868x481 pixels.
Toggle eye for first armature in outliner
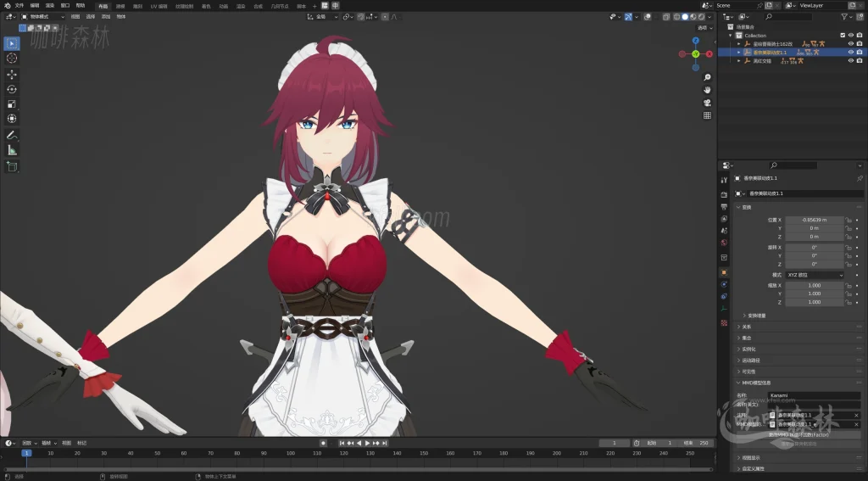click(851, 44)
